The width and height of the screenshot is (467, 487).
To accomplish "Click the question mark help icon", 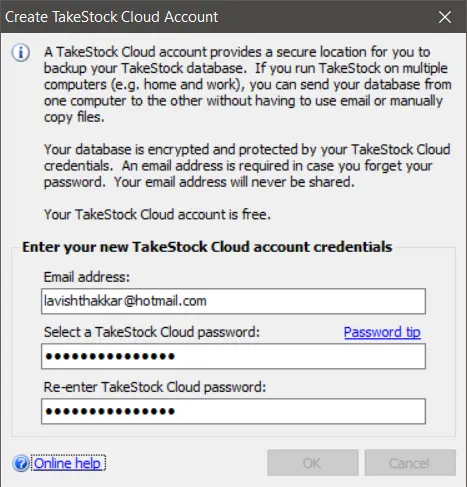I will [x=21, y=463].
